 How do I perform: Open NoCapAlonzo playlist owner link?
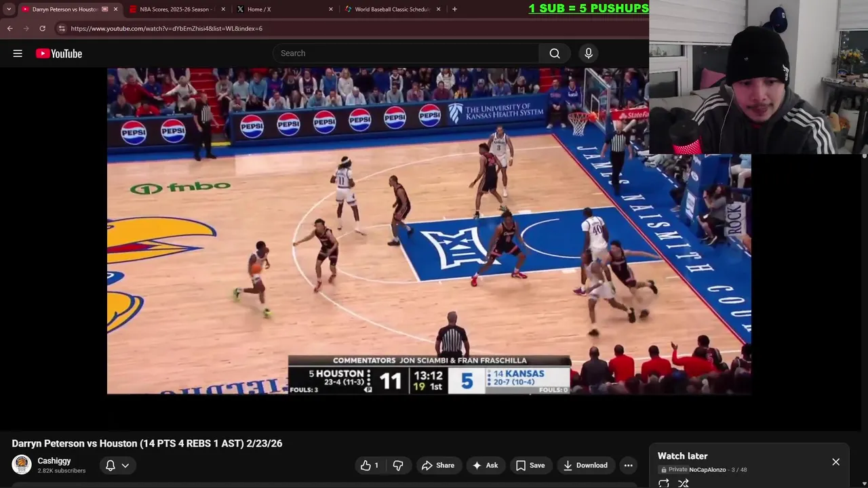click(707, 470)
